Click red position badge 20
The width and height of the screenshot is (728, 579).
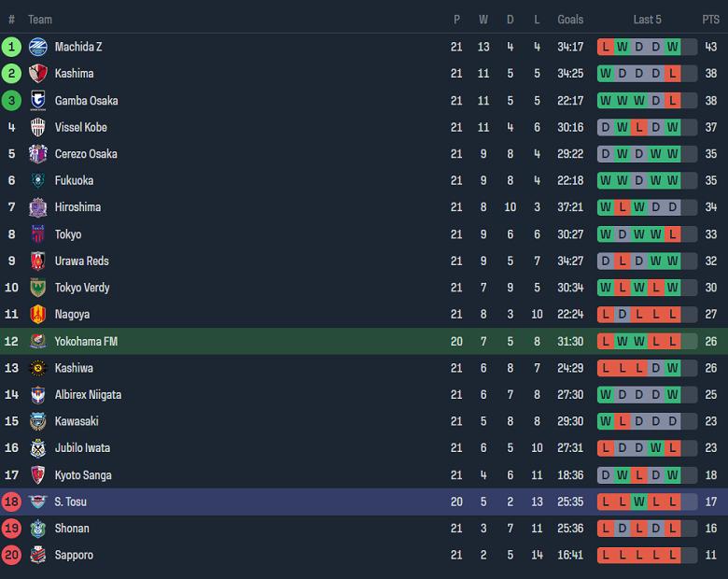[12, 555]
